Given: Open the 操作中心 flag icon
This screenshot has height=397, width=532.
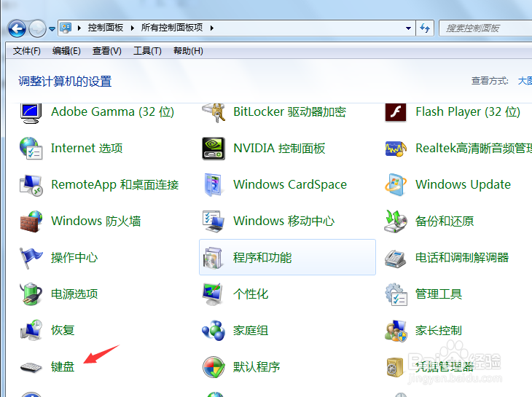Looking at the screenshot, I should pyautogui.click(x=31, y=258).
